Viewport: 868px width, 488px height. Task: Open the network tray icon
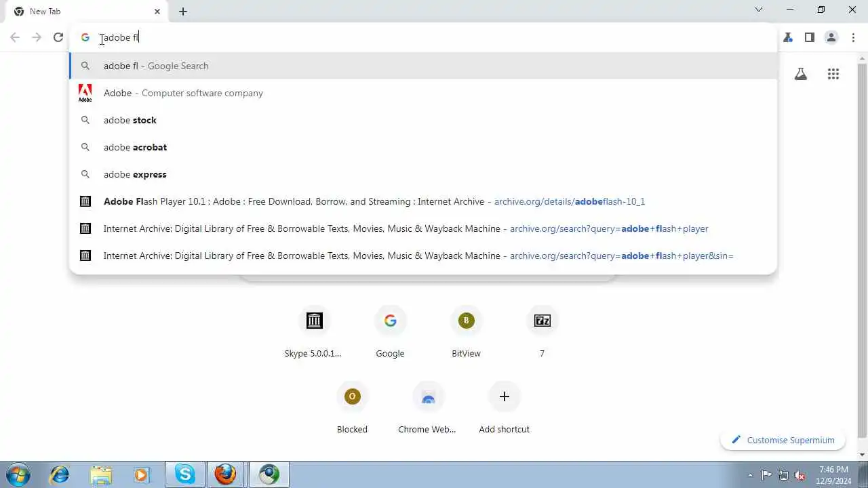783,475
